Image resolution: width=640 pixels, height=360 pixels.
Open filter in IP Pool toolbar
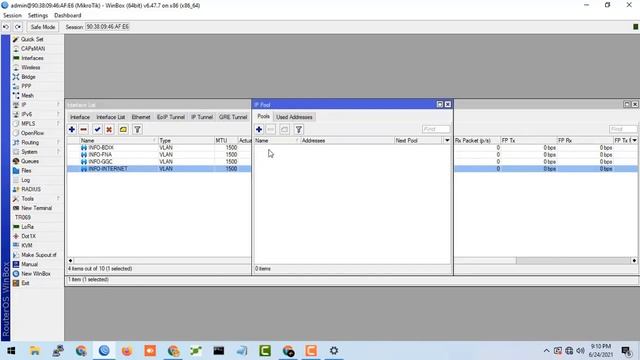(x=299, y=129)
